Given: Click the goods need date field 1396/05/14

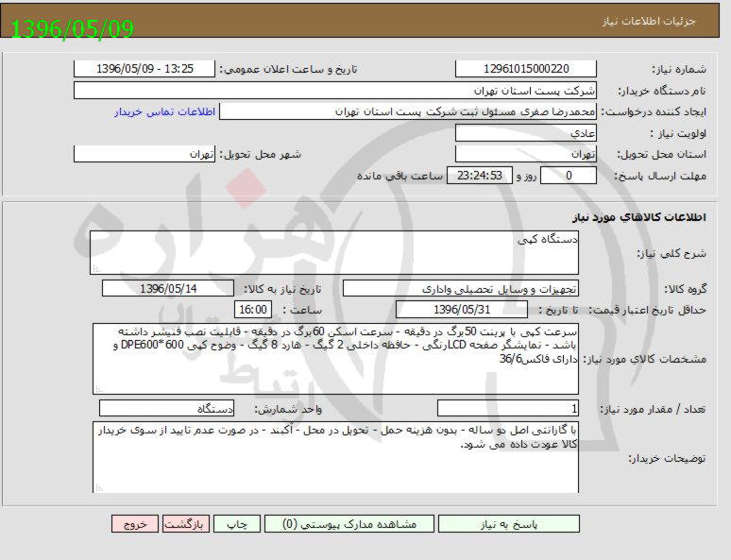Looking at the screenshot, I should click(168, 289).
